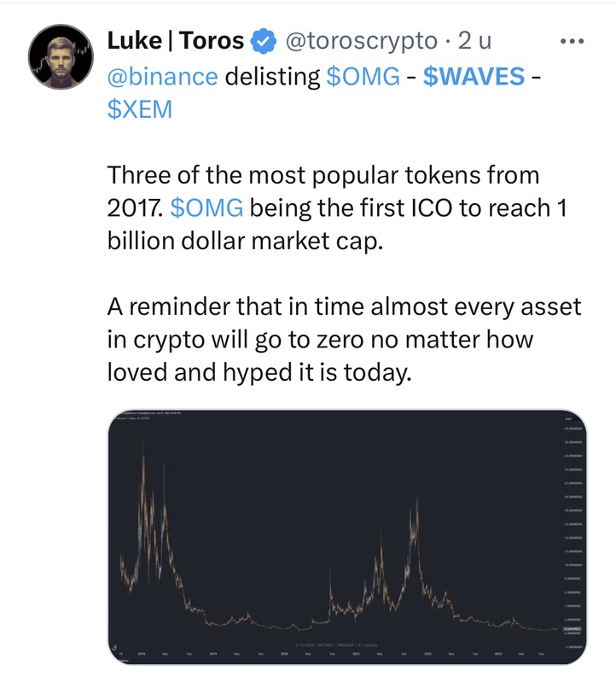Open the "Luke | Toros" display name
Viewport: 616px width, 683px height.
(176, 41)
